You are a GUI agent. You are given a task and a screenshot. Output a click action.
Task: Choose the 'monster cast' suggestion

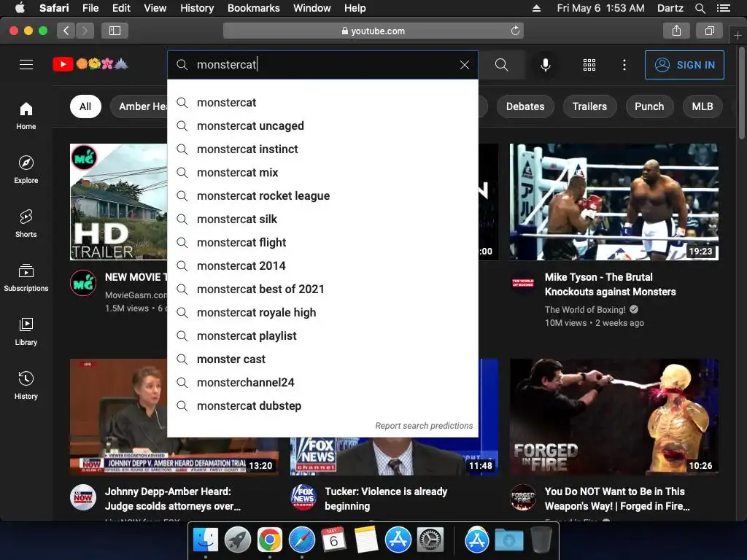pos(322,359)
